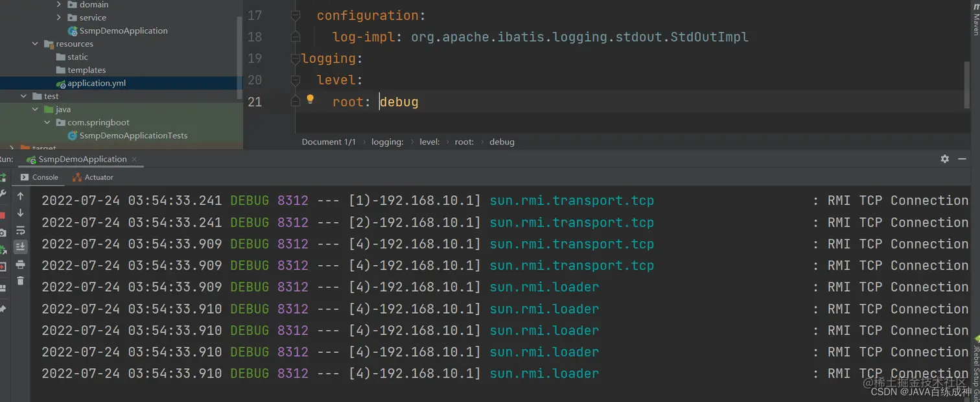Clear console output with the trash icon
The image size is (980, 402).
pos(20,281)
